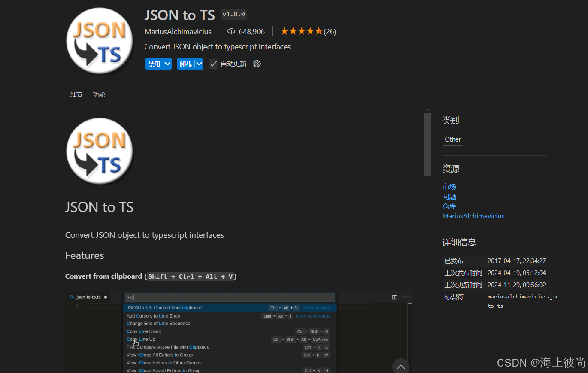Select 'View: Close All Editors in Group' command
This screenshot has width=588, height=373.
pyautogui.click(x=230, y=355)
